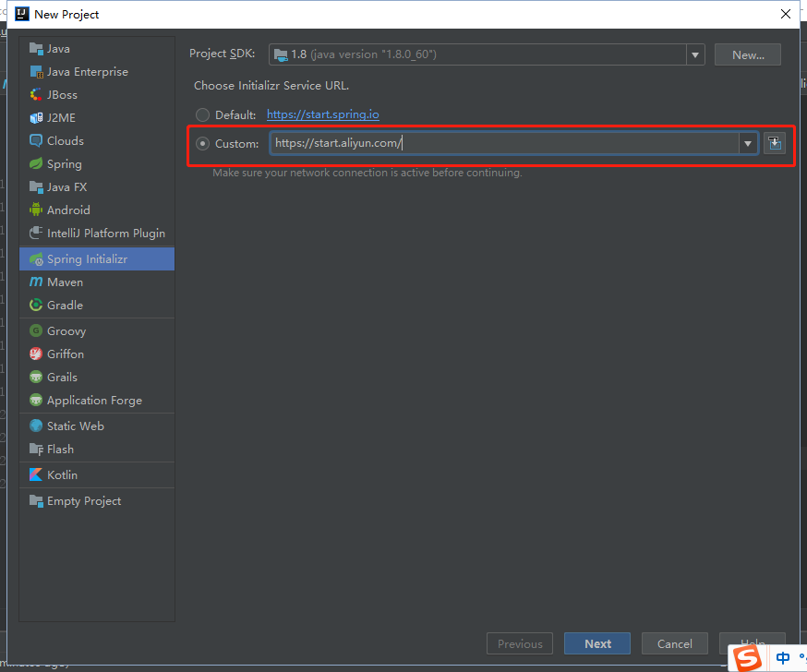Click the Static Web globe icon
The image size is (807, 672).
(x=36, y=426)
